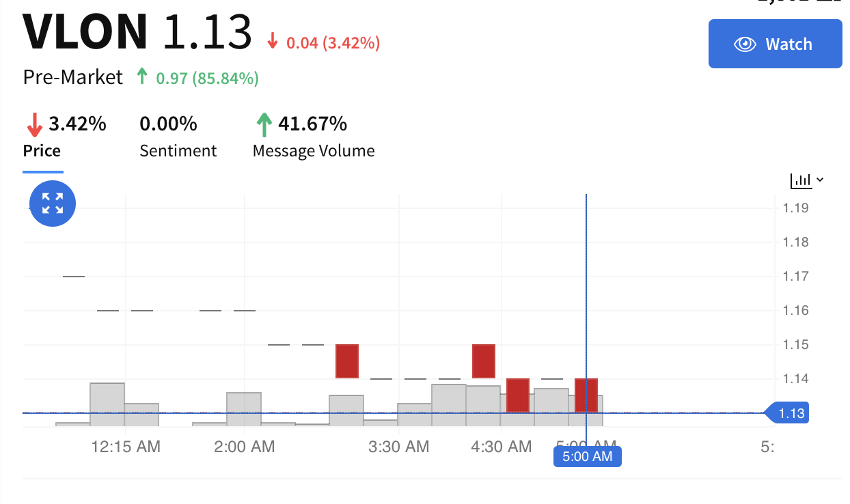Click the VLON ticker symbol

point(85,31)
